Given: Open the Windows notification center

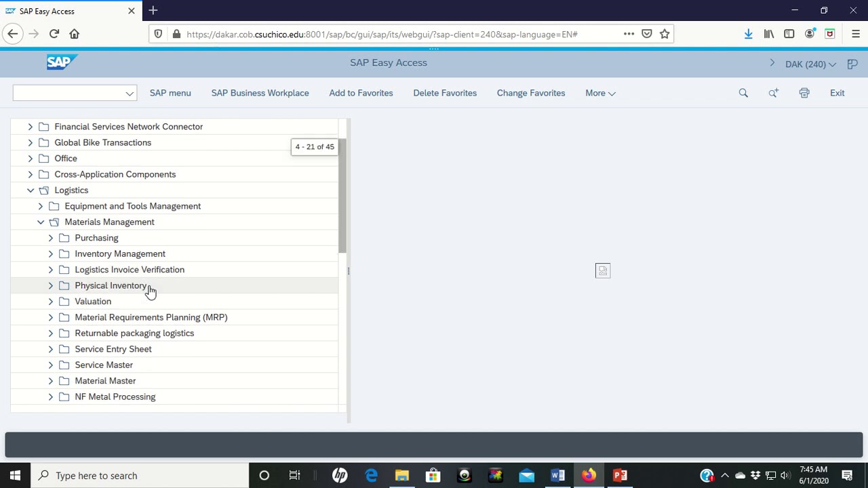Looking at the screenshot, I should pyautogui.click(x=847, y=476).
